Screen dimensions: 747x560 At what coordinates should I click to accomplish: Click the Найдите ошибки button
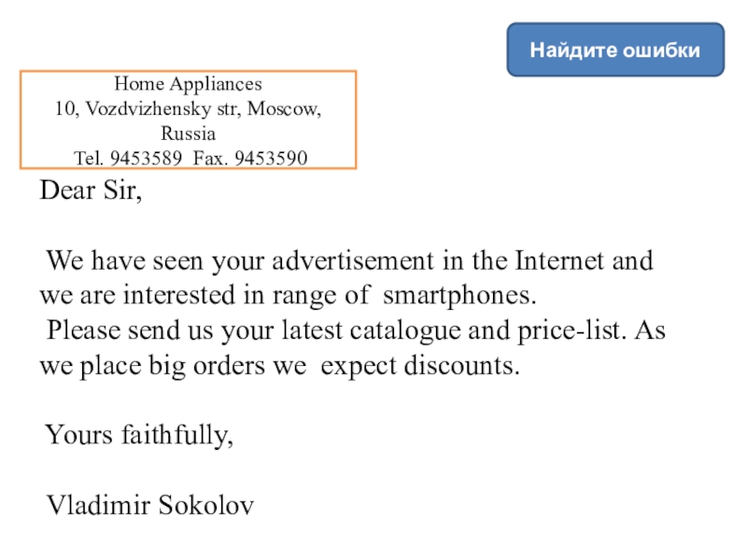(x=615, y=50)
